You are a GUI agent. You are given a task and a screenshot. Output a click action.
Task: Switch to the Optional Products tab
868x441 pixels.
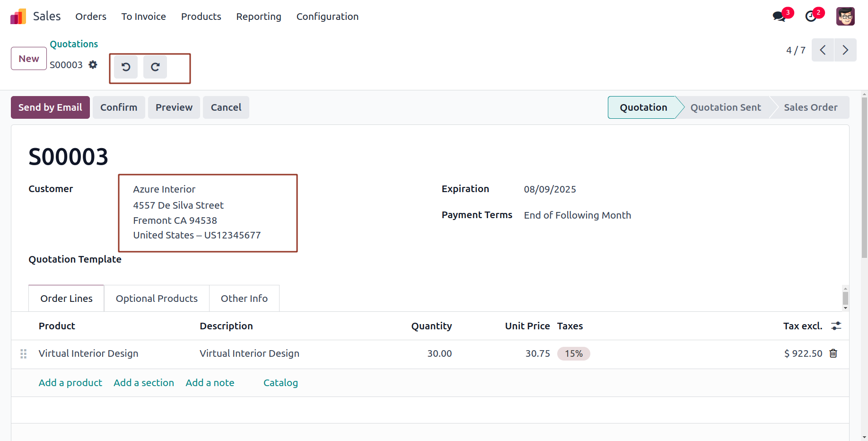157,299
